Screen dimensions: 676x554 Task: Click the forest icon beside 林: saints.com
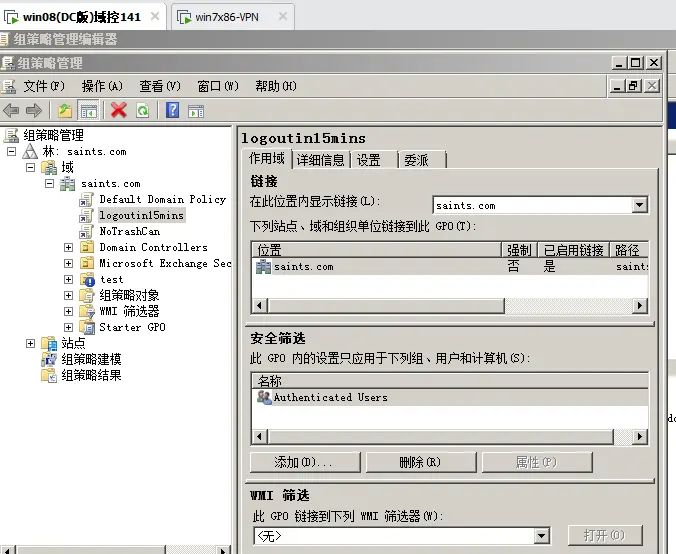30,151
